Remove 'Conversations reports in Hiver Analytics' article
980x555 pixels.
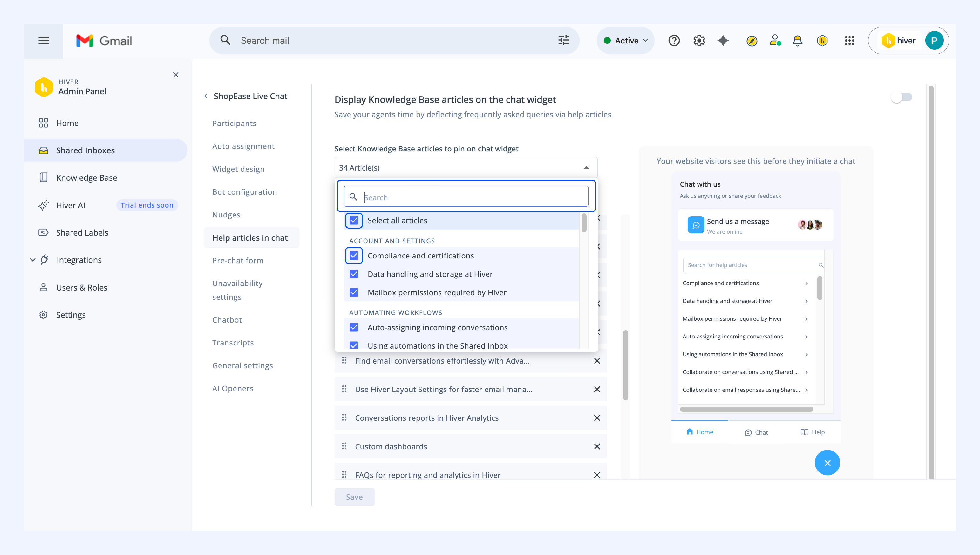coord(597,418)
